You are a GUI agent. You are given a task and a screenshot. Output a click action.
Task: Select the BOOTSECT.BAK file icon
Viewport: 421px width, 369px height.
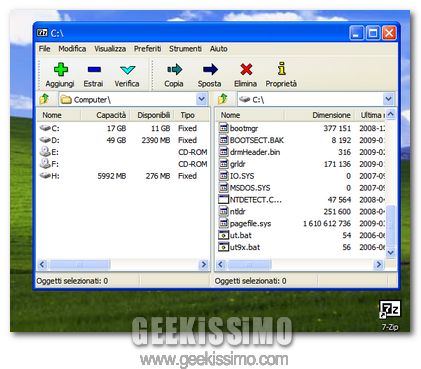(x=223, y=140)
